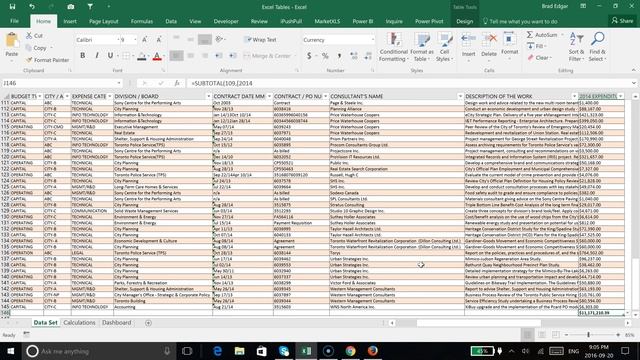Viewport: 640px width, 360px height.
Task: Open the Cell Styles gallery
Action: [x=444, y=47]
